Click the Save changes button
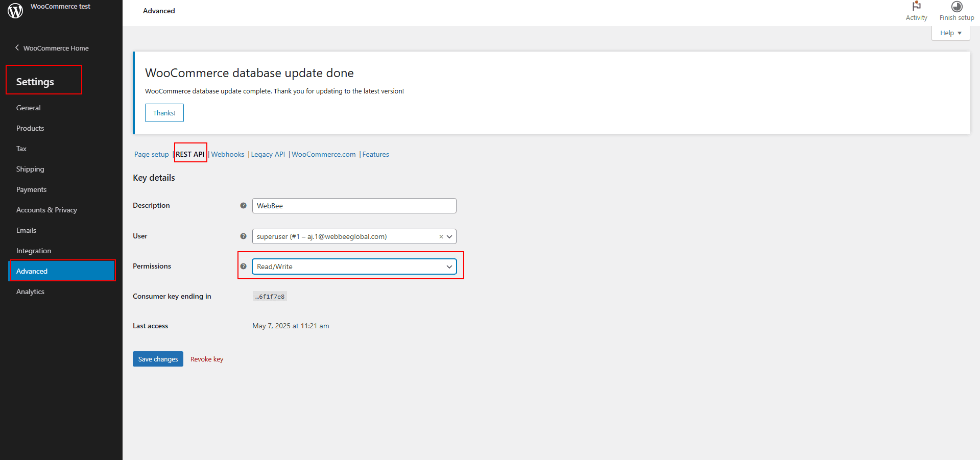Screen dimensions: 980x460 pyautogui.click(x=158, y=359)
